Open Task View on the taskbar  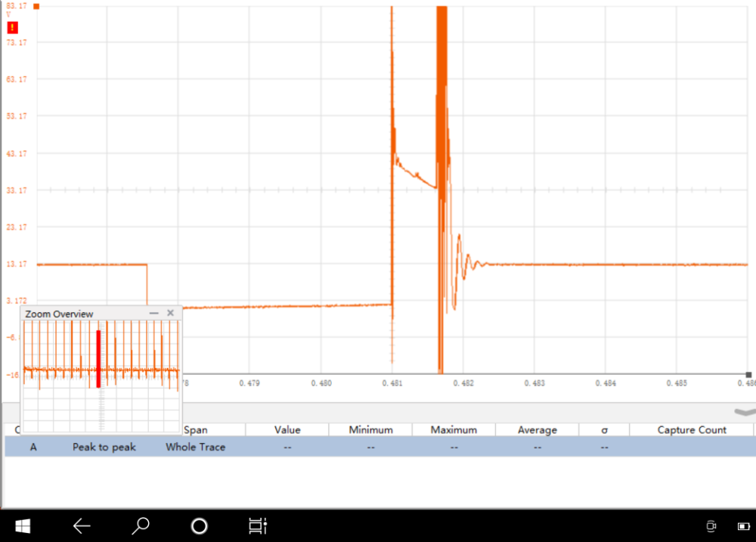(x=258, y=525)
